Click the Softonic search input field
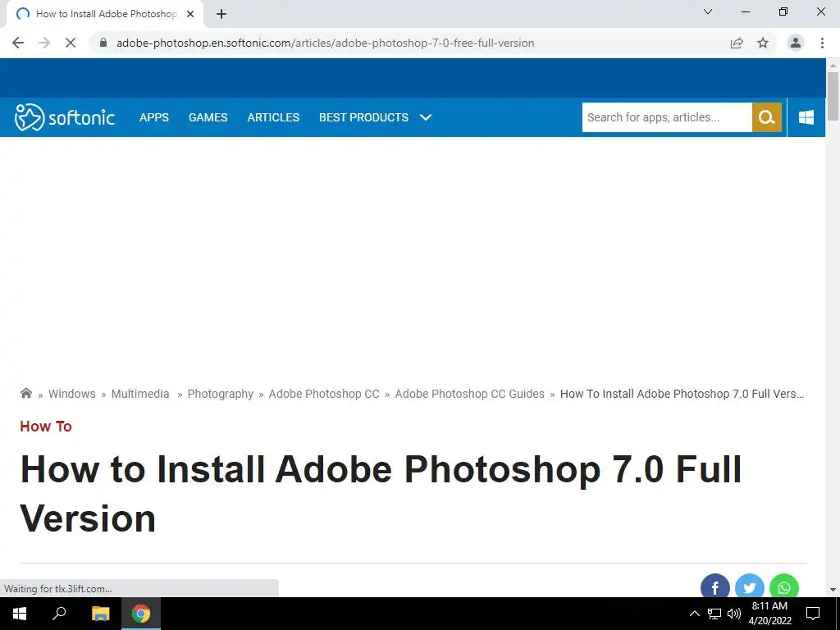 667,117
